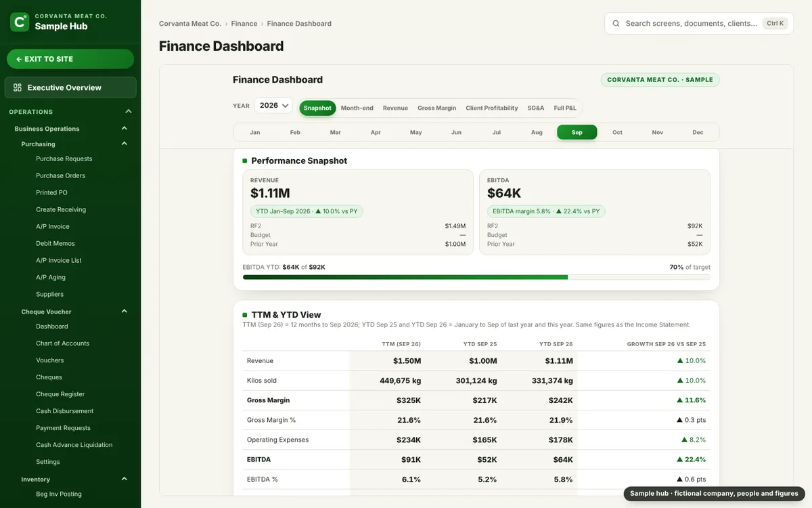Select the Mar month
The height and width of the screenshot is (508, 812).
click(335, 132)
